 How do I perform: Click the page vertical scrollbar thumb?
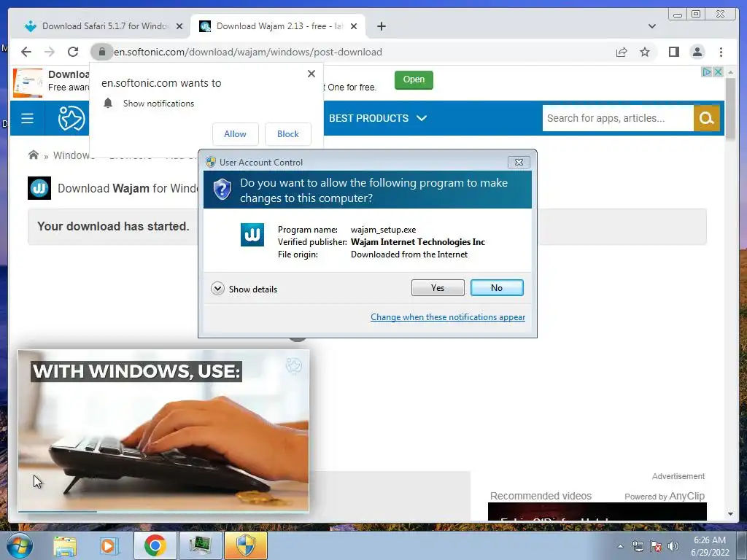731,109
